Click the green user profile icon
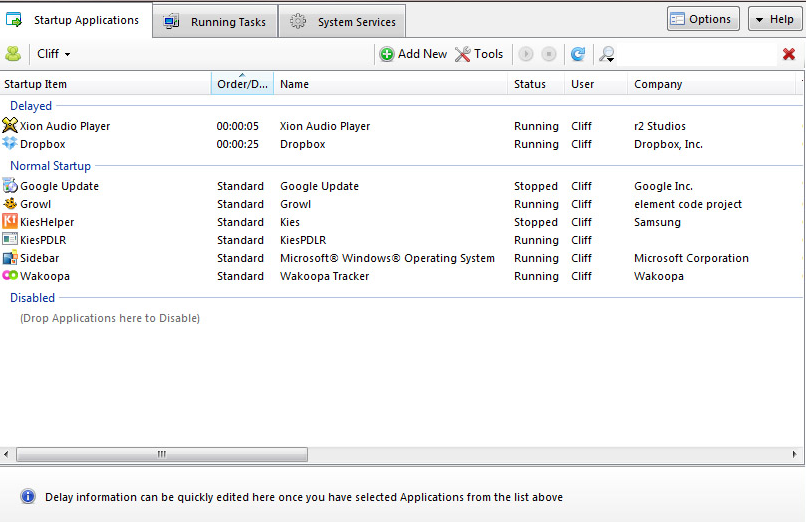Viewport: 806px width, 522px height. [13, 53]
